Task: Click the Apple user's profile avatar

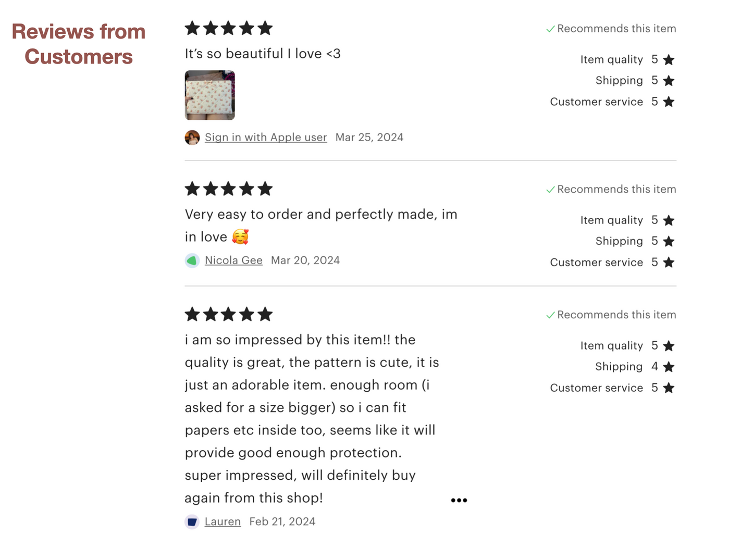Action: 192,138
